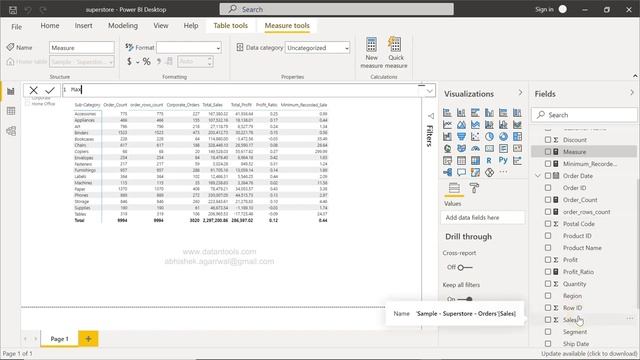Click the save icon in title bar
This screenshot has width=640, height=360.
(x=13, y=9)
